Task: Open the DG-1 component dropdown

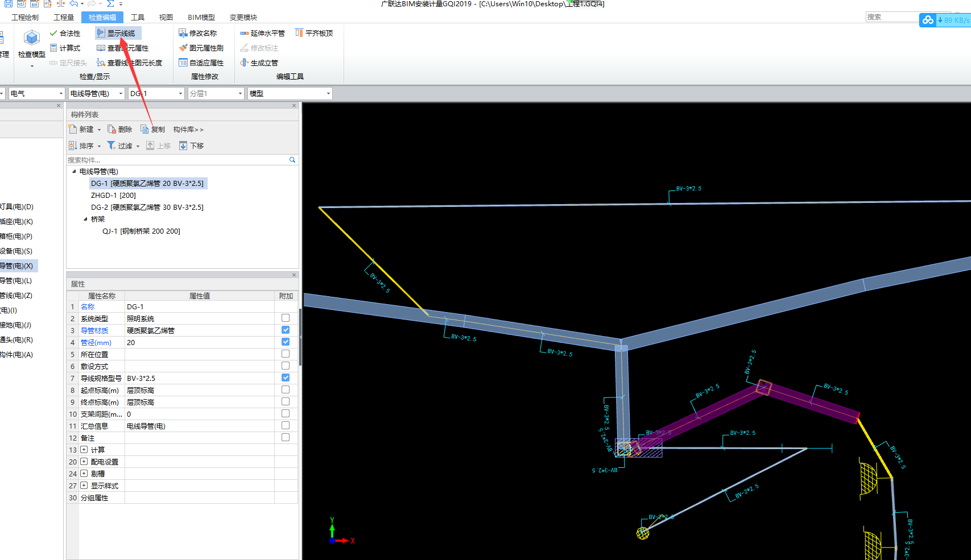Action: click(x=156, y=94)
